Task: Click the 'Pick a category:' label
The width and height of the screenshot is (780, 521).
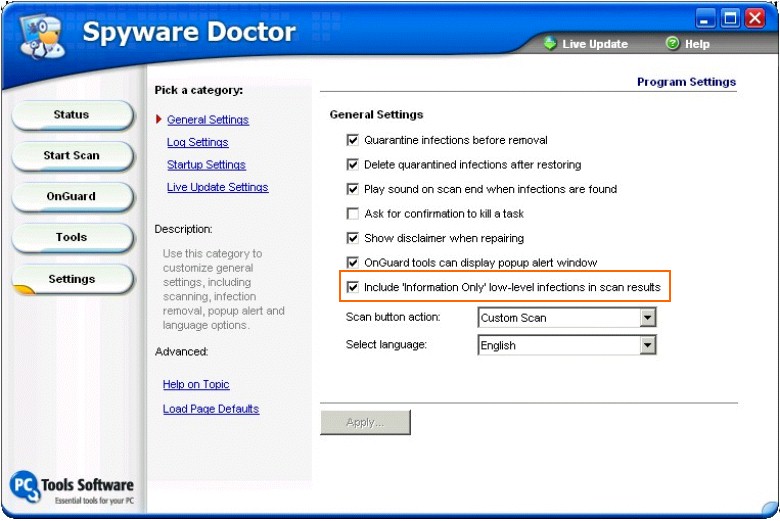Action: pos(198,90)
